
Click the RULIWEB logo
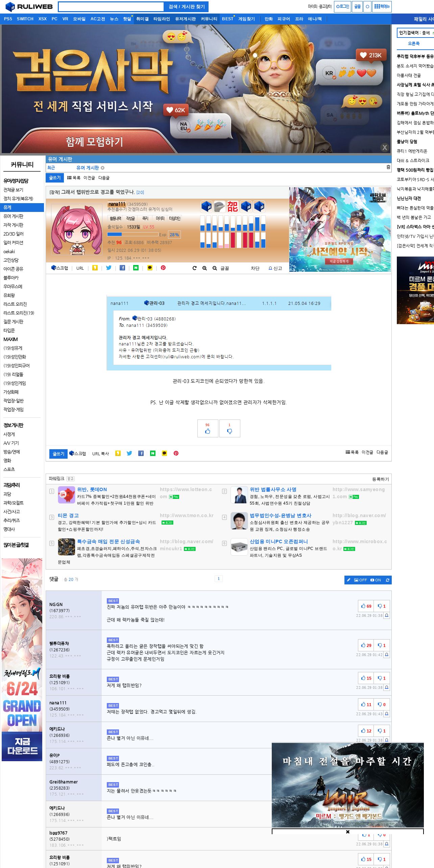29,7
